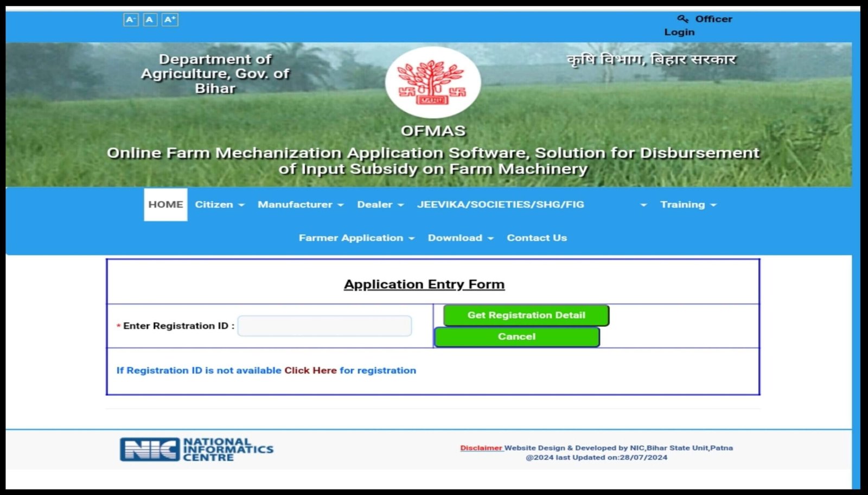Click the OFMAS department logo

tap(433, 82)
